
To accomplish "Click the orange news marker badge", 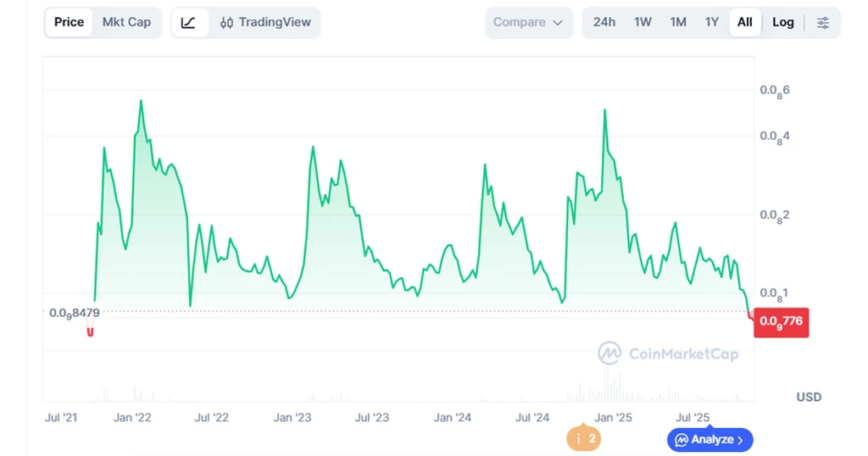I will [x=583, y=439].
